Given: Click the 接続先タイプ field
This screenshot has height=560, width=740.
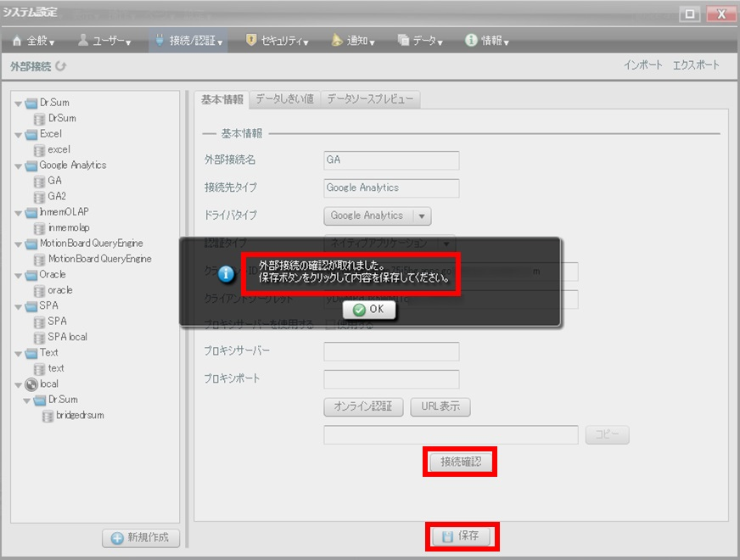Looking at the screenshot, I should 391,188.
